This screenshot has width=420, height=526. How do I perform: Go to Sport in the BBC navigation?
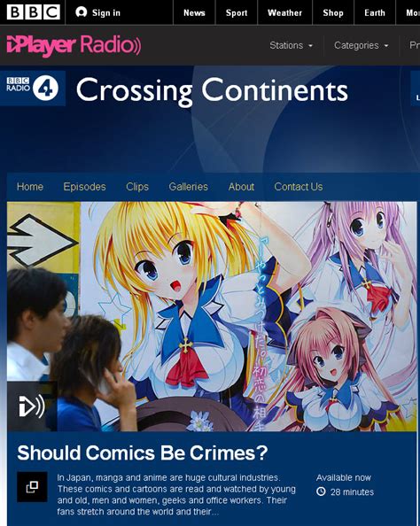pos(237,12)
